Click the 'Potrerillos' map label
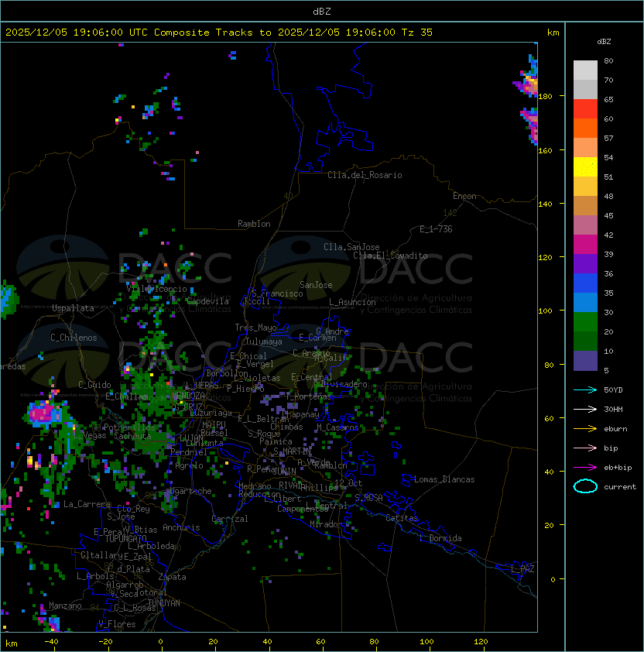The height and width of the screenshot is (652, 644). tap(129, 427)
